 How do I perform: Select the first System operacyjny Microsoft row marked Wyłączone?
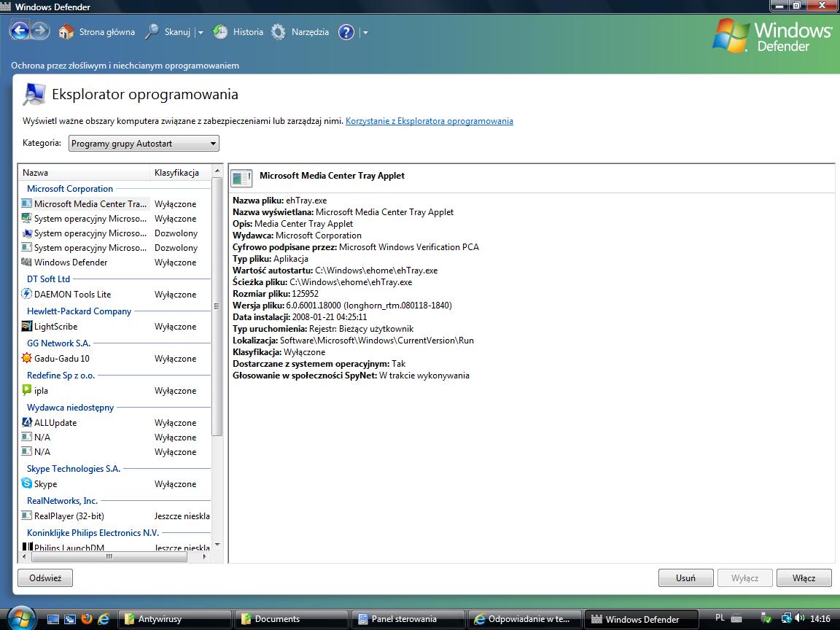tap(115, 219)
